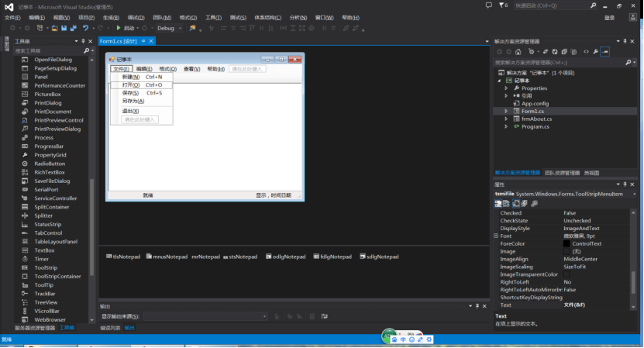Screen dimensions: 644x348
Task: Click the Events lightning icon in Properties panel
Action: 525,203
